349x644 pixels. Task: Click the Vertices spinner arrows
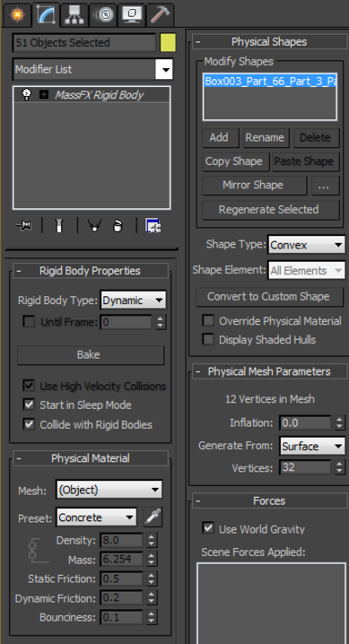pyautogui.click(x=339, y=467)
